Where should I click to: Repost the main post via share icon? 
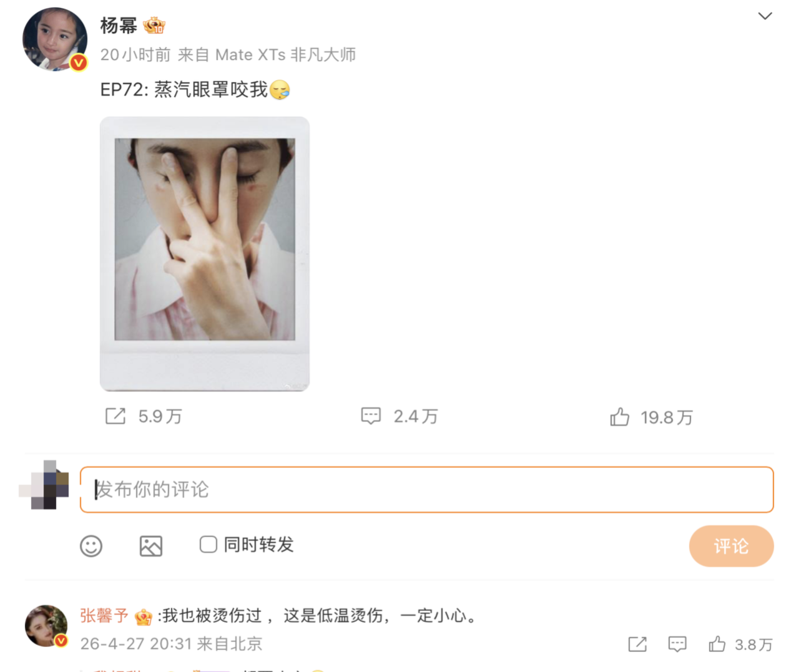click(115, 416)
